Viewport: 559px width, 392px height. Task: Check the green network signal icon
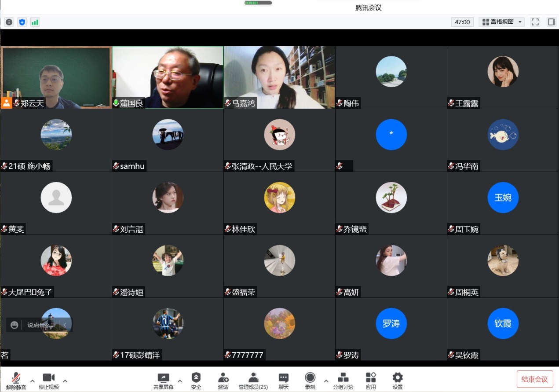35,22
